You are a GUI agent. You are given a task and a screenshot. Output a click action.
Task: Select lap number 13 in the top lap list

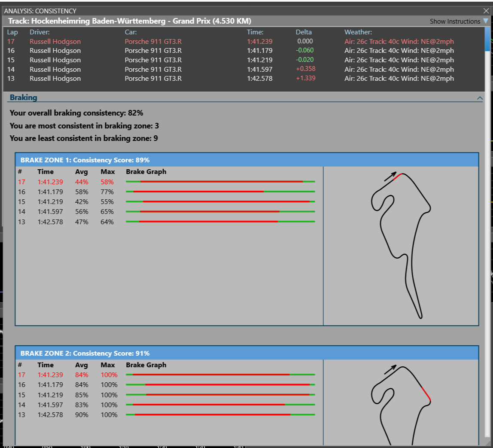[11, 79]
